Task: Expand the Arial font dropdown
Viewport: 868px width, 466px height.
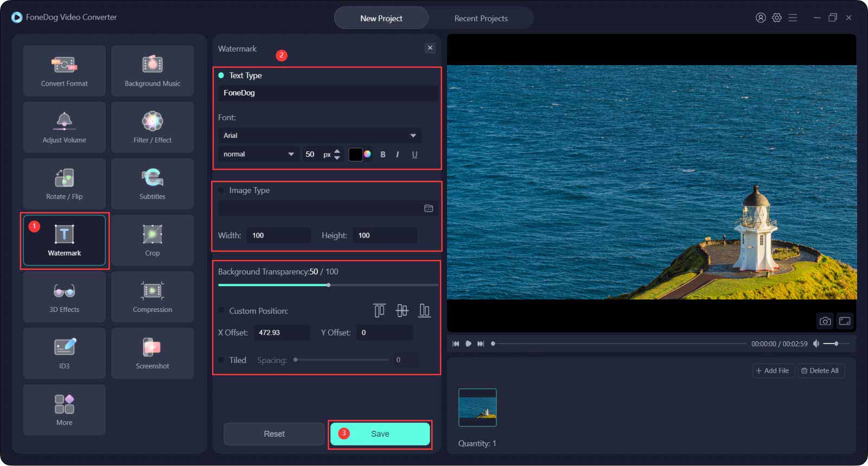Action: point(320,136)
